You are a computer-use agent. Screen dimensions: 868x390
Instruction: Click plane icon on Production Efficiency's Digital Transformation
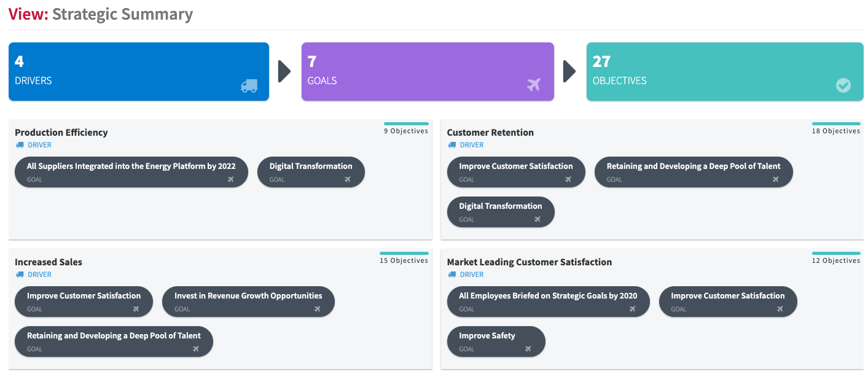point(348,179)
